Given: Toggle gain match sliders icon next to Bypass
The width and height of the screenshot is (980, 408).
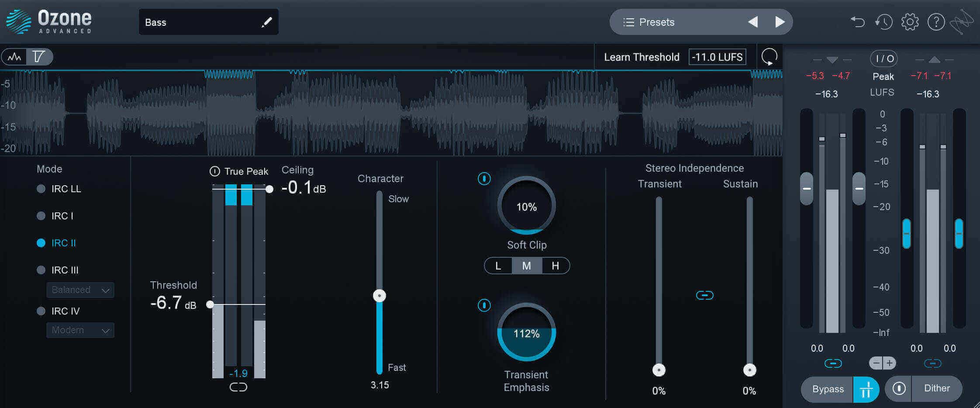Looking at the screenshot, I should click(x=866, y=389).
